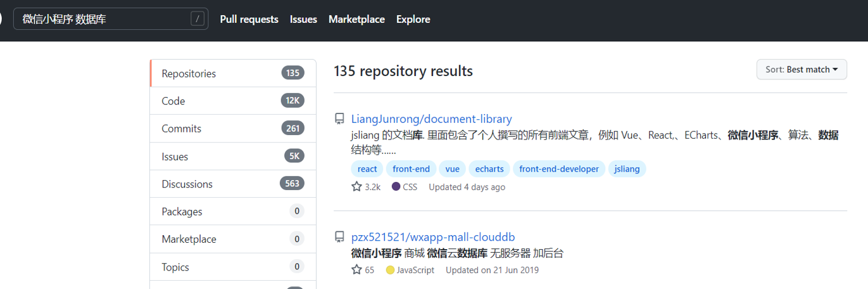The height and width of the screenshot is (289, 868).
Task: Click the purple CSS language dot
Action: click(396, 187)
